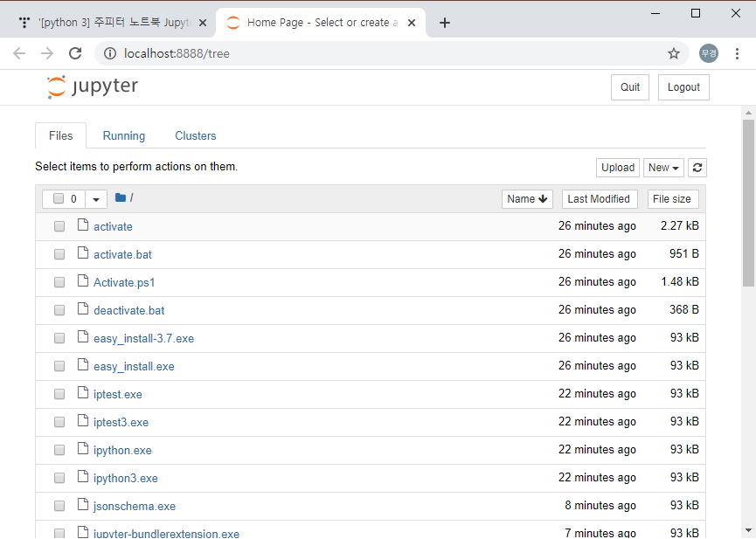Click file icon next to jsonschema.exe

point(83,504)
